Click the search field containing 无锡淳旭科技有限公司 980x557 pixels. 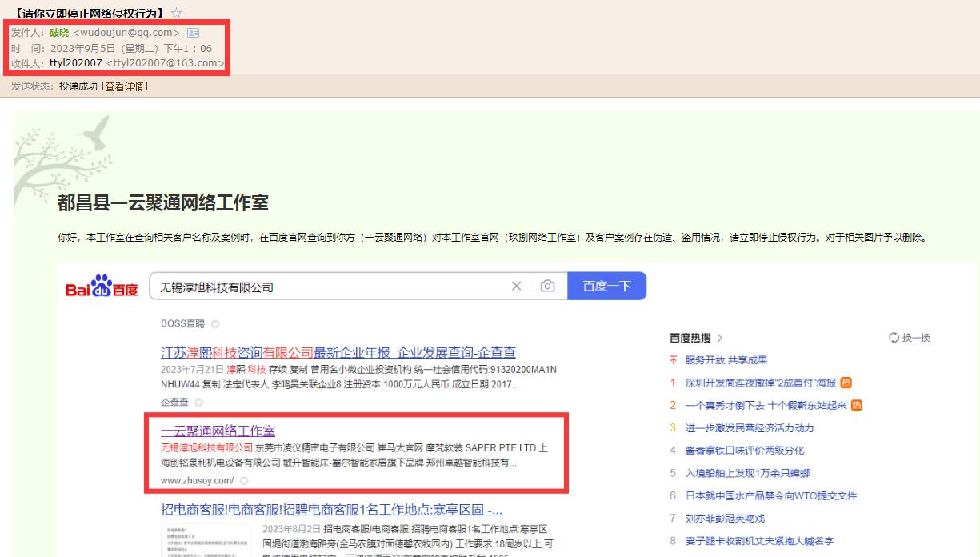(x=328, y=287)
